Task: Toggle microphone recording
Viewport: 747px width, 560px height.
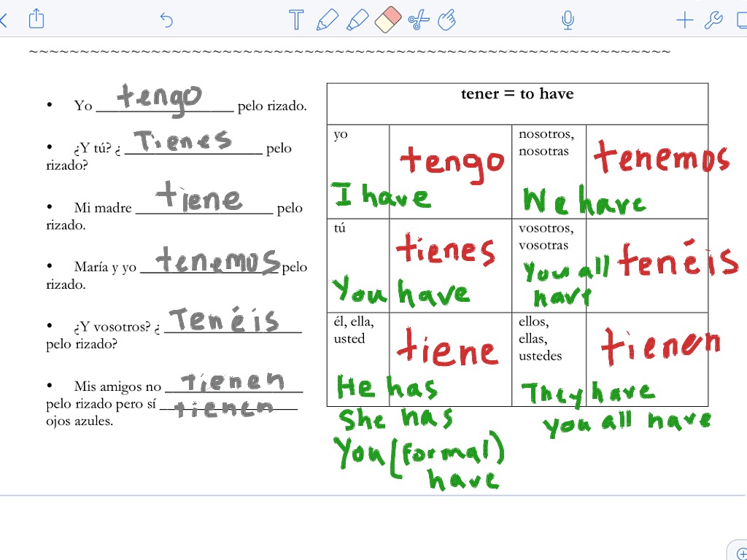Action: pos(568,20)
